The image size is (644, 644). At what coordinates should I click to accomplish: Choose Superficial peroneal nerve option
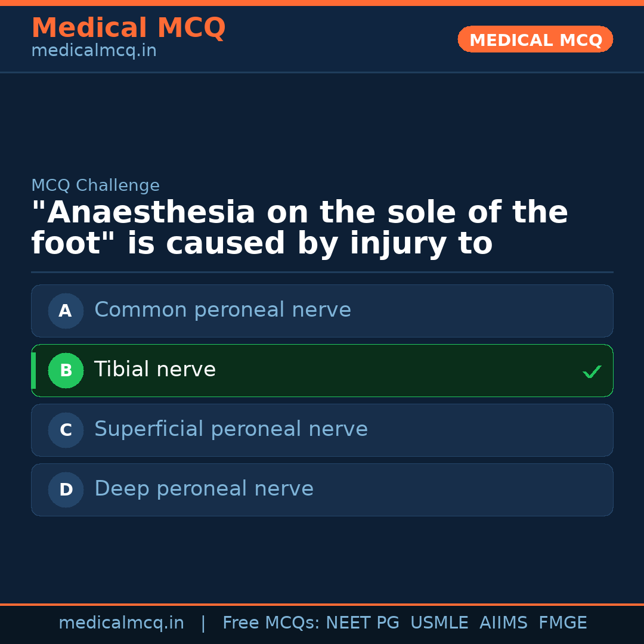[x=231, y=429]
